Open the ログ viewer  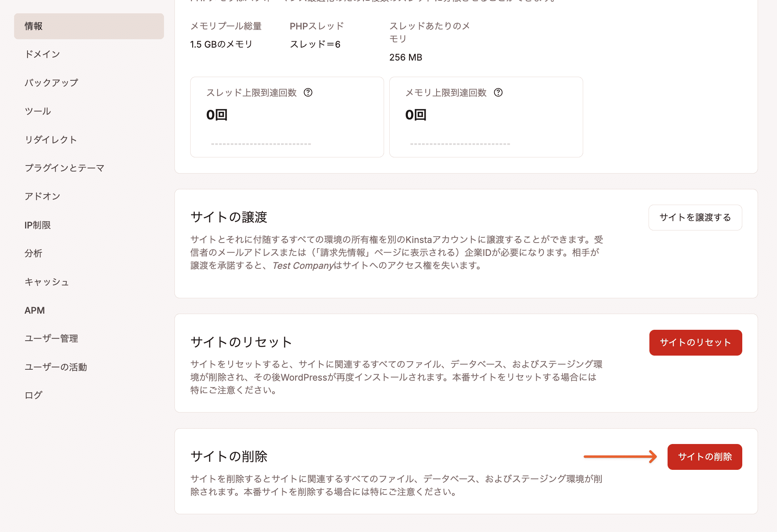pyautogui.click(x=34, y=395)
